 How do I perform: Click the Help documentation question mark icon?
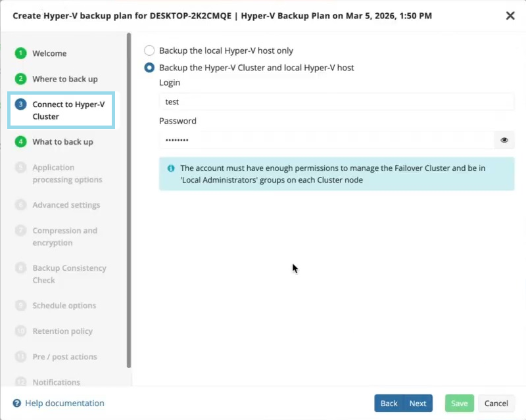17,403
